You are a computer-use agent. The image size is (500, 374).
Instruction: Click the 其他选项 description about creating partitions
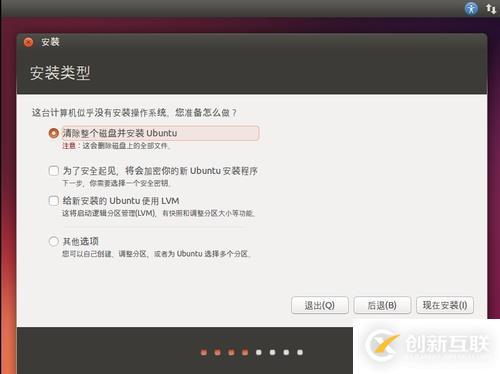157,254
